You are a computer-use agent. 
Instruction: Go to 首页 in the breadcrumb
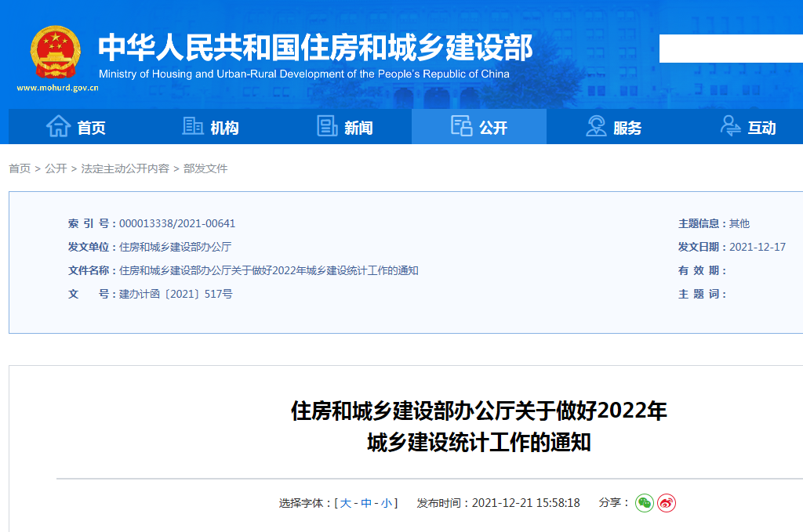(x=20, y=168)
